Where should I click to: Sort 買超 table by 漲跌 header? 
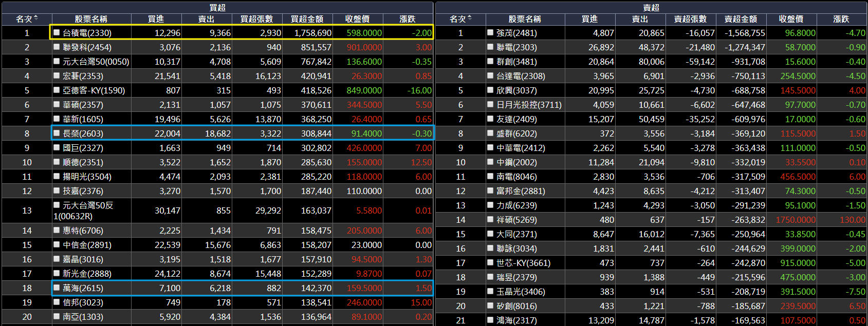[x=408, y=19]
